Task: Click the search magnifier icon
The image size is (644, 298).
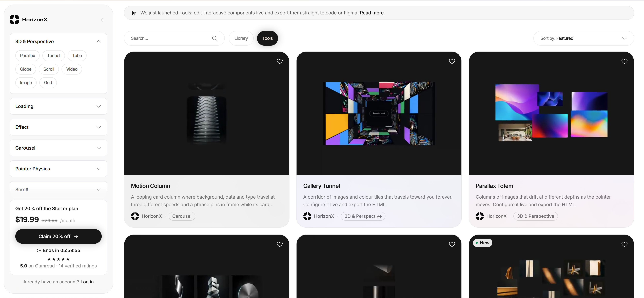Action: 214,38
